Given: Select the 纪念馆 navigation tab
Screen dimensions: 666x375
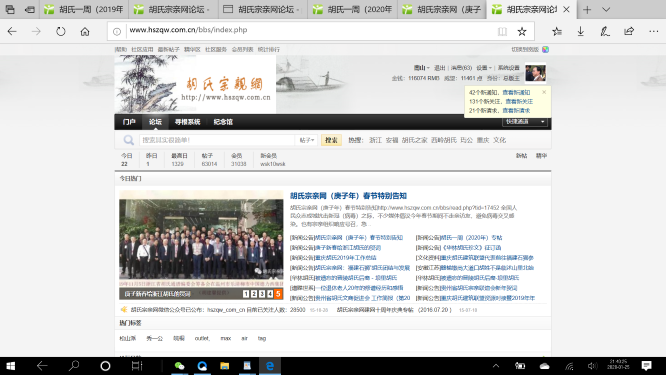Looking at the screenshot, I should point(223,122).
